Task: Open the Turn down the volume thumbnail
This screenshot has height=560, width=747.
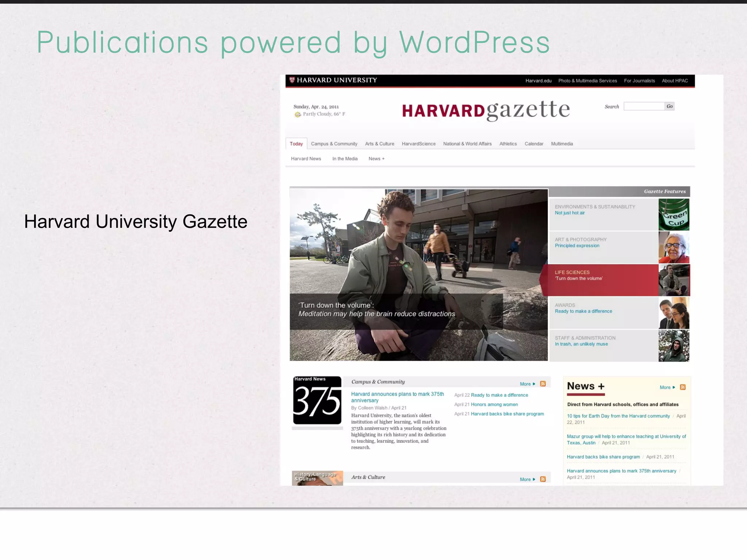Action: coord(674,280)
